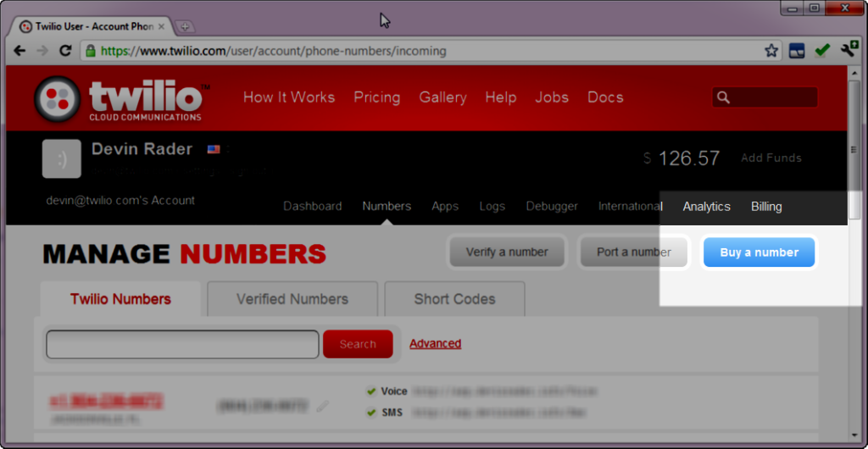Open the wrench settings menu in Chrome
The height and width of the screenshot is (449, 868).
pyautogui.click(x=849, y=50)
